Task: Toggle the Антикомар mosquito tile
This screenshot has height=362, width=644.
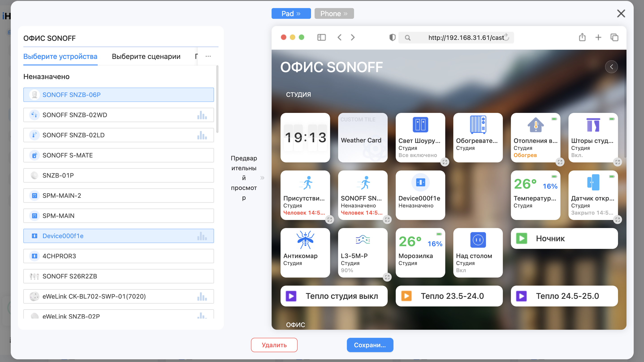Action: click(305, 253)
